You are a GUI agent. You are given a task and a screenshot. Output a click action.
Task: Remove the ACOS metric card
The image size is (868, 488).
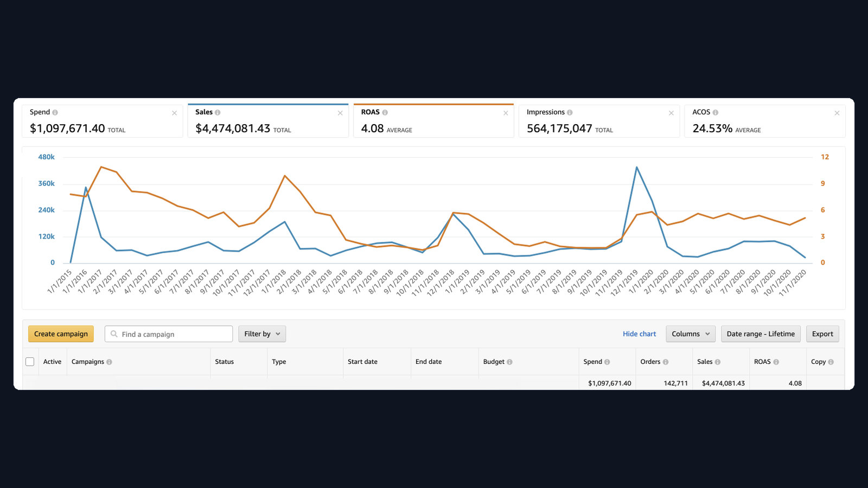pyautogui.click(x=837, y=113)
